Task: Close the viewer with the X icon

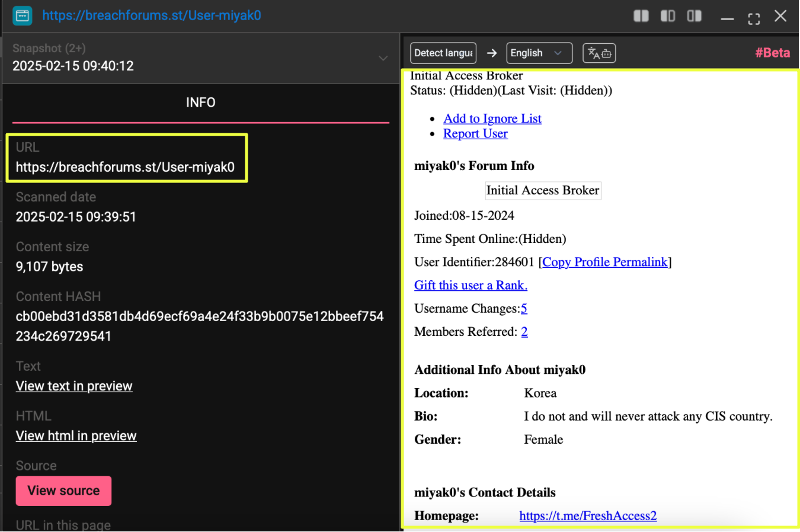Action: pos(780,16)
